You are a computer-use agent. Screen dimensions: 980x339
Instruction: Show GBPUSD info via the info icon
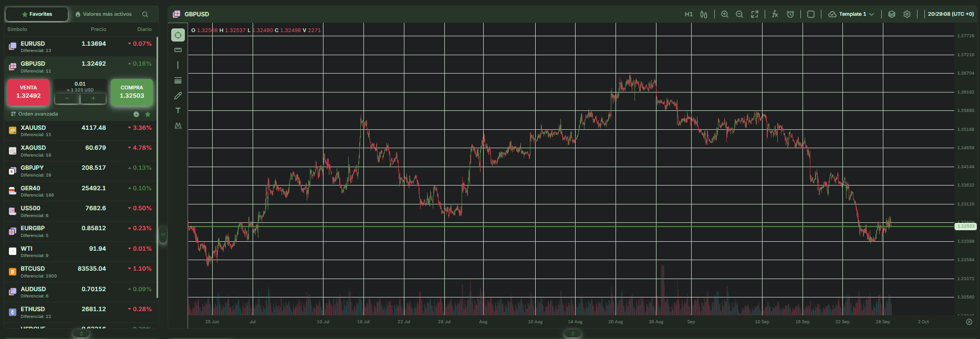tap(136, 114)
